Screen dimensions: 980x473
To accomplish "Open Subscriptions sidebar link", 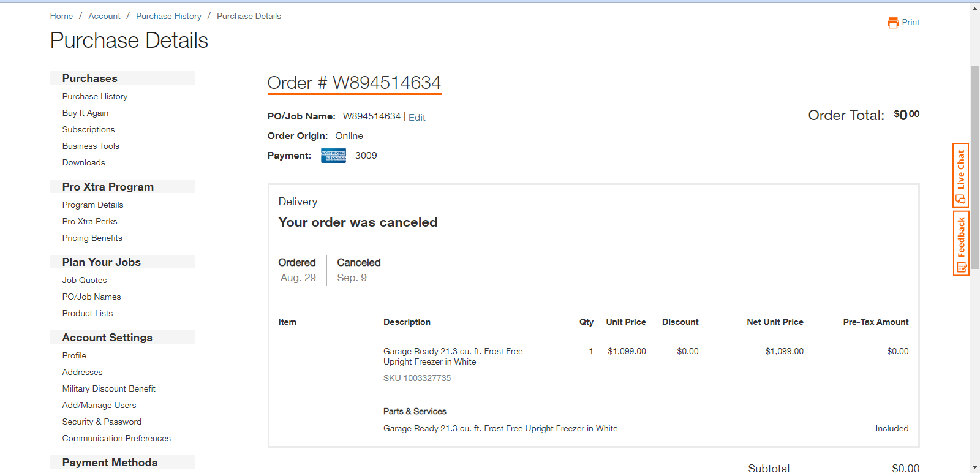I will [88, 129].
